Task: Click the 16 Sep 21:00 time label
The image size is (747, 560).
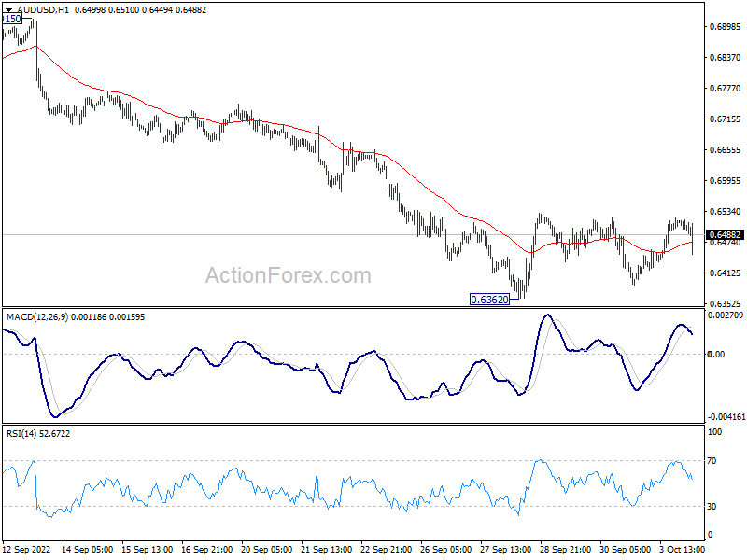Action: point(207,550)
